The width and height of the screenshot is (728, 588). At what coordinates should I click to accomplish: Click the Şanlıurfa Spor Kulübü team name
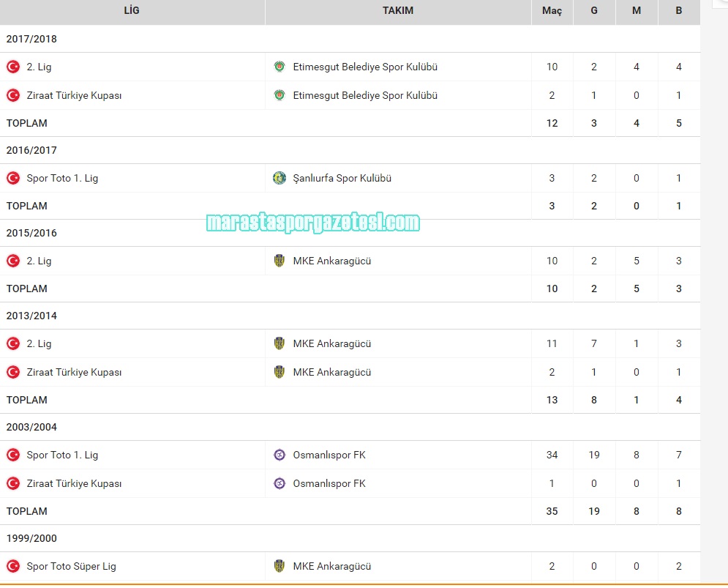342,178
